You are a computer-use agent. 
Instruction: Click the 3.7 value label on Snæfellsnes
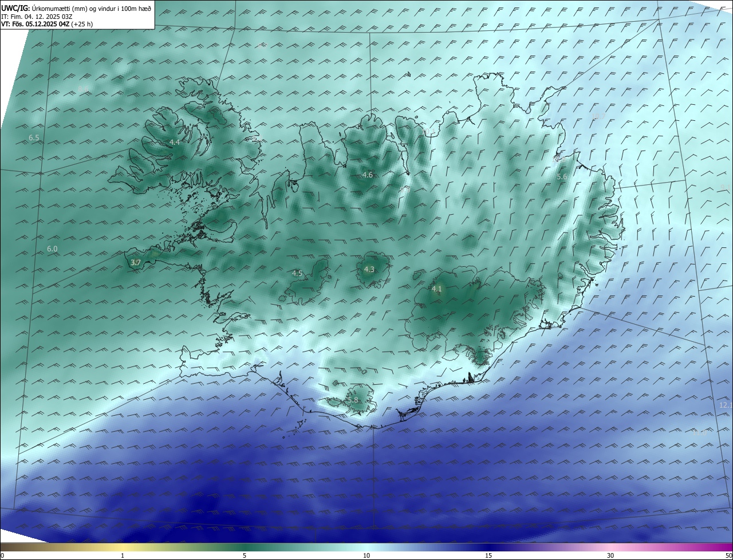pyautogui.click(x=135, y=262)
